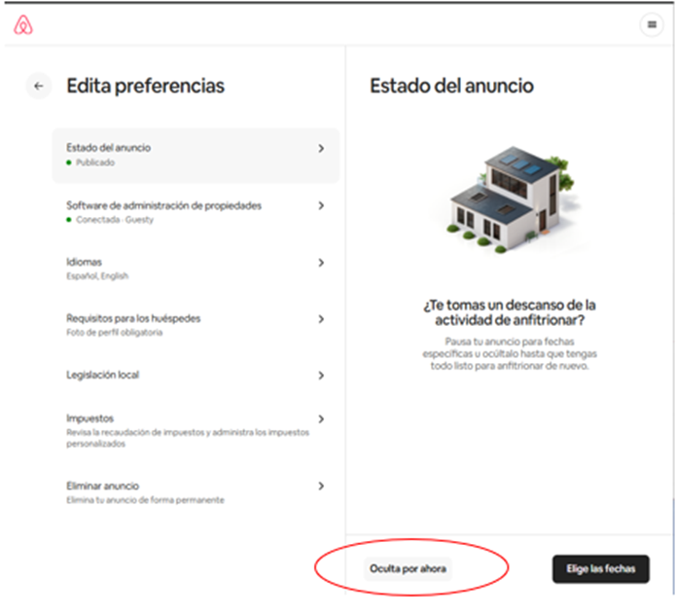Screen dimensions: 676x616
Task: Click the Español, English languages text
Action: coord(97,276)
